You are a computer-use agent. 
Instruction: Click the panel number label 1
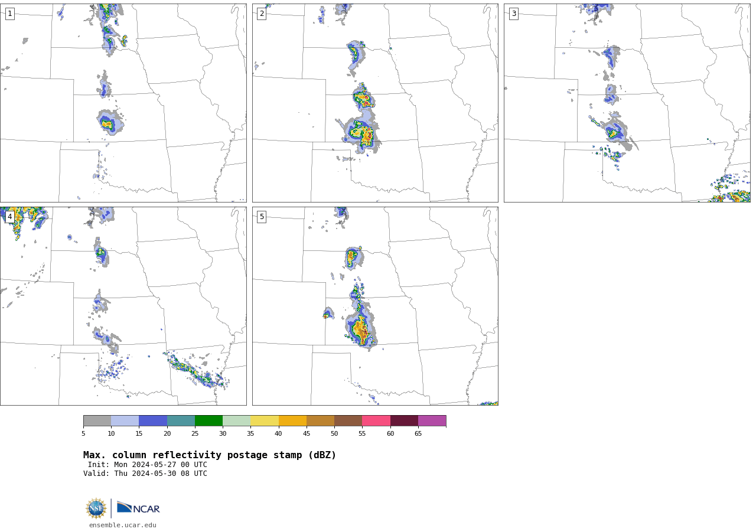coord(9,14)
